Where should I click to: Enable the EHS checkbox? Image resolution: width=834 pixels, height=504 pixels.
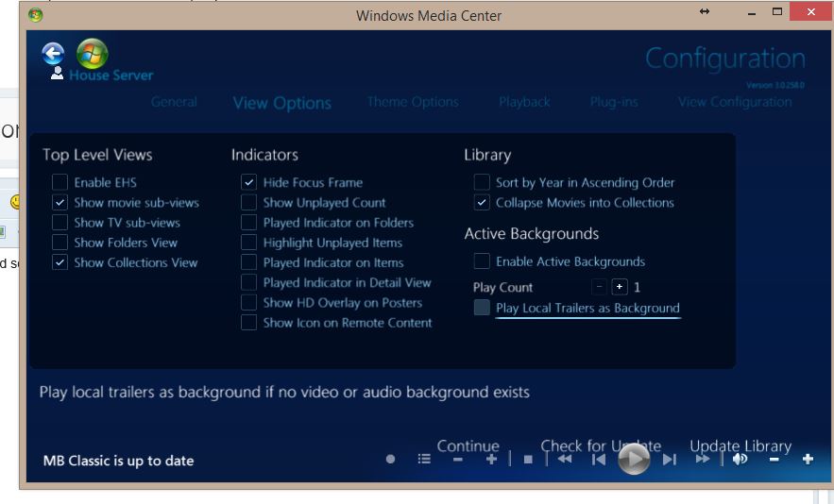(60, 182)
